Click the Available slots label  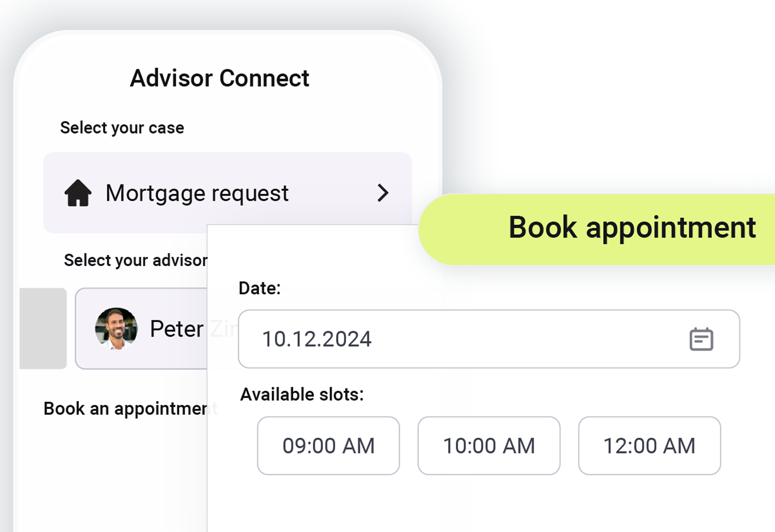pos(302,394)
